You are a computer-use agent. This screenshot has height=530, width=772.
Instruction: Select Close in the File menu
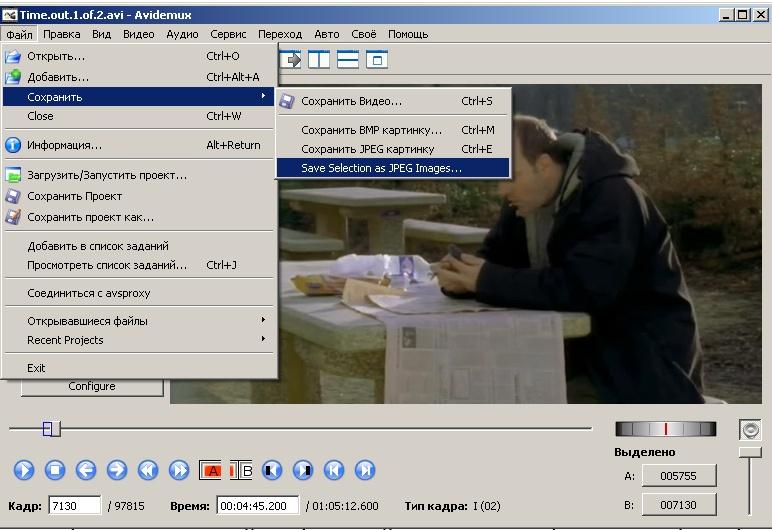click(138, 116)
